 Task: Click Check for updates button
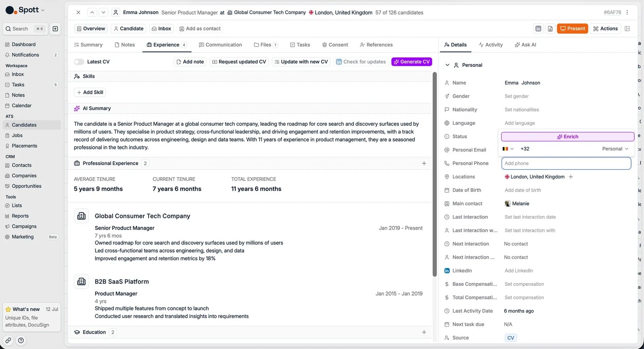(x=361, y=62)
